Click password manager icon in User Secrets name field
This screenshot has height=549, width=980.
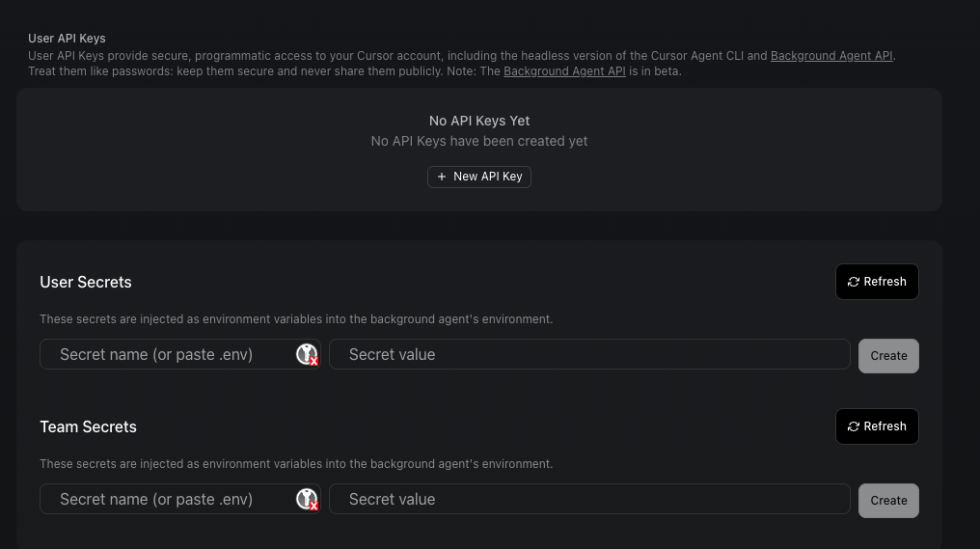[x=307, y=355]
